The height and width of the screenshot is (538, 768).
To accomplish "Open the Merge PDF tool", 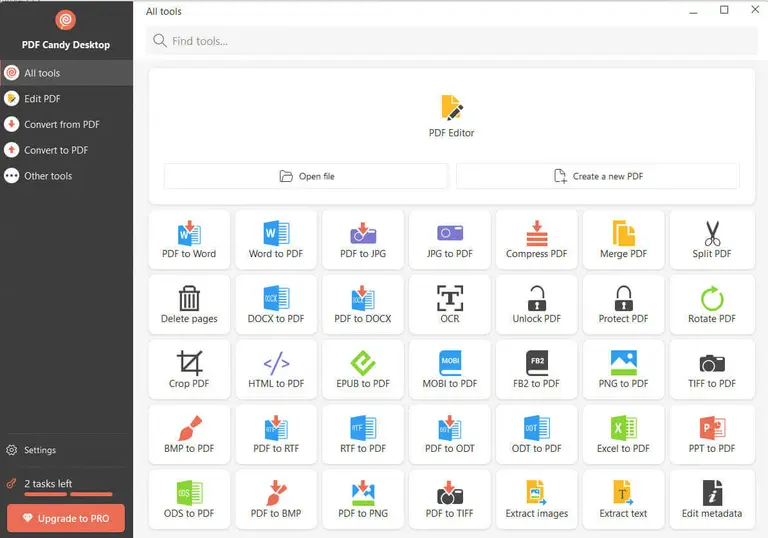I will pyautogui.click(x=624, y=240).
